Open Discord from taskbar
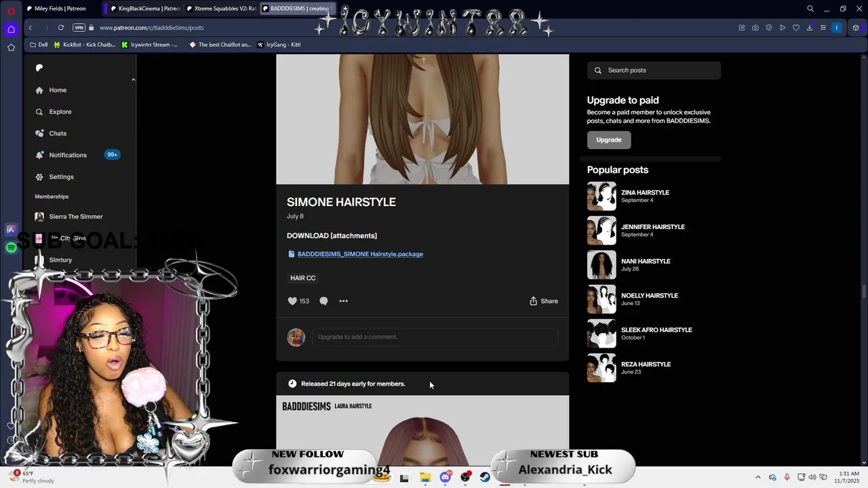 click(445, 477)
